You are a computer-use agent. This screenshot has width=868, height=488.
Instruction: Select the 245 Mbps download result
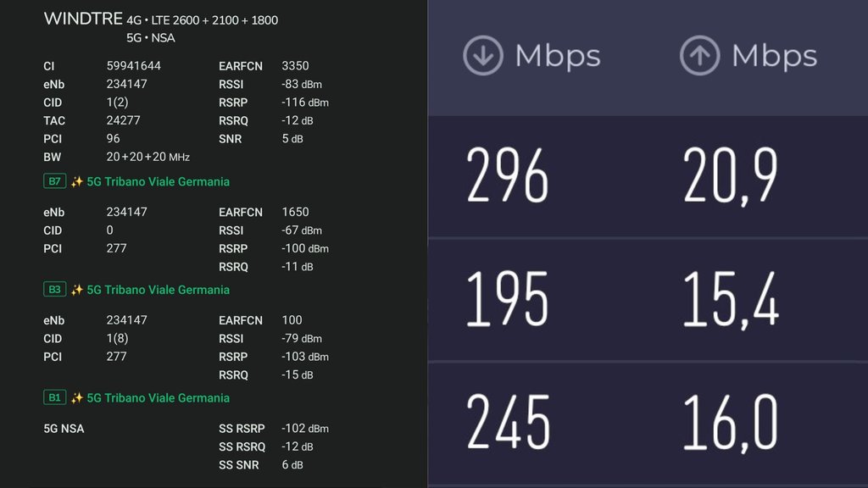point(508,424)
